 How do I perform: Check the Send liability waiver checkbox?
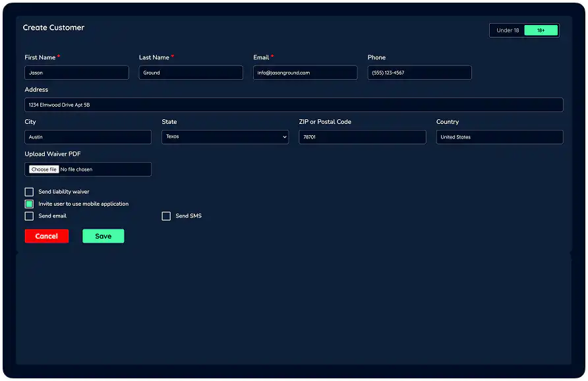tap(29, 191)
